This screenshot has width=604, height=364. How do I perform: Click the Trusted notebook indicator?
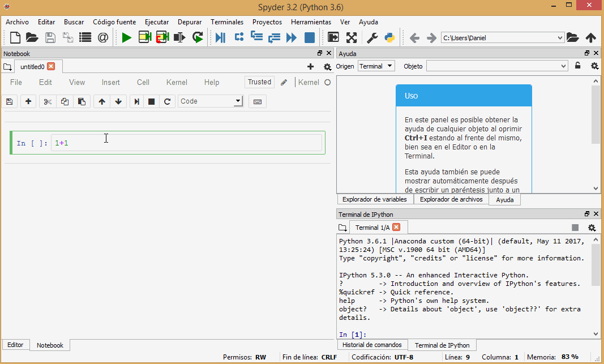pyautogui.click(x=259, y=82)
